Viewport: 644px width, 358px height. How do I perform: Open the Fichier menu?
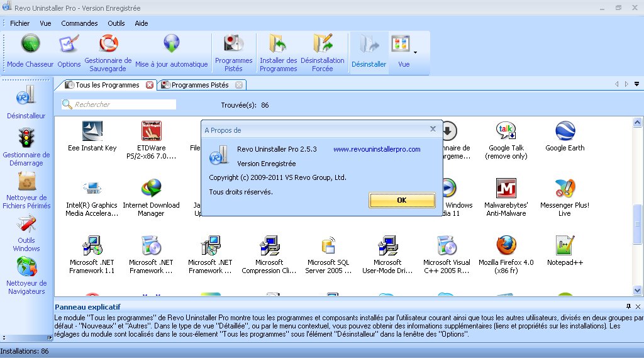point(19,23)
